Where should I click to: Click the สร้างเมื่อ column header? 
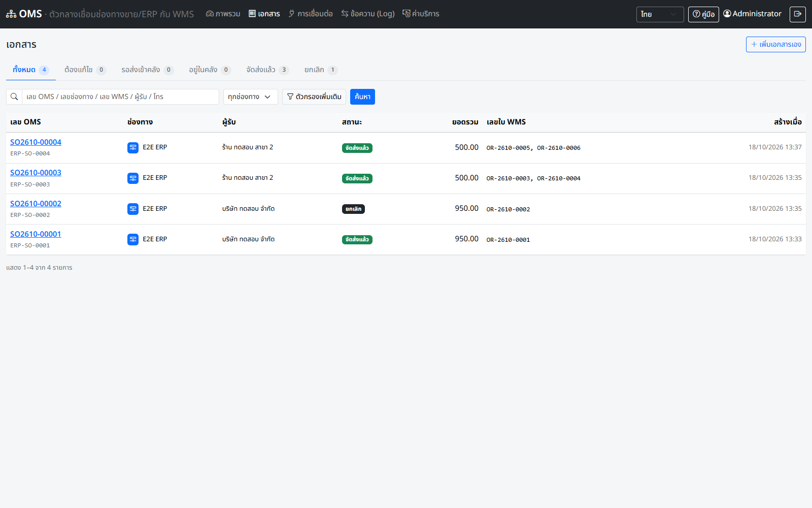pos(788,122)
